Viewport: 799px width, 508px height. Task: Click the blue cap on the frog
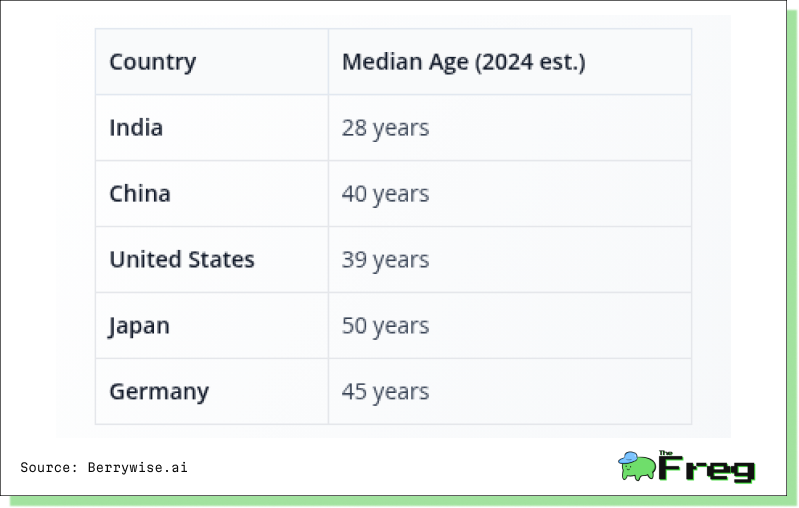click(x=628, y=458)
